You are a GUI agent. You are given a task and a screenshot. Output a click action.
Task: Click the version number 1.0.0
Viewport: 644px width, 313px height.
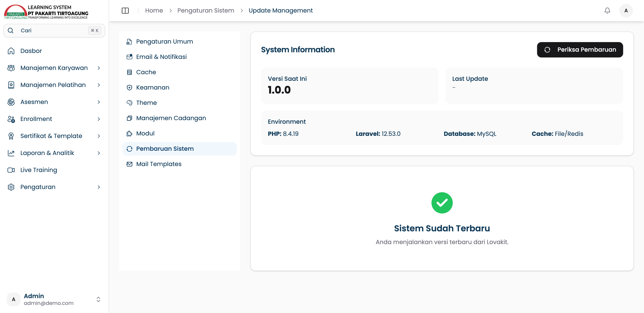pyautogui.click(x=279, y=90)
